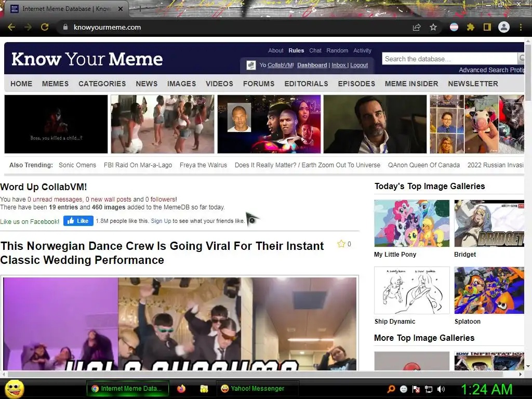Click the About link in the header
This screenshot has height=399, width=532.
click(x=275, y=50)
